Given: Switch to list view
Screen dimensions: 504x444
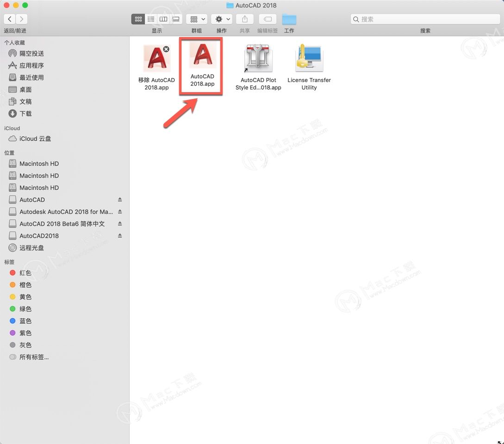Looking at the screenshot, I should [x=151, y=19].
